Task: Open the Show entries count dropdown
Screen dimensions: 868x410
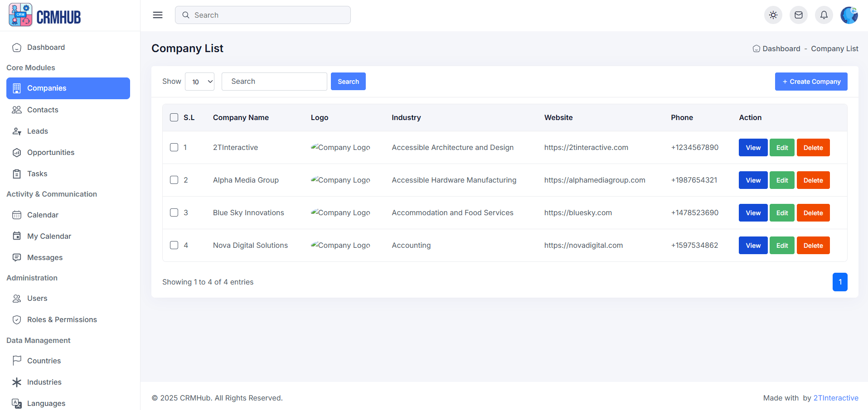Action: pyautogui.click(x=199, y=82)
